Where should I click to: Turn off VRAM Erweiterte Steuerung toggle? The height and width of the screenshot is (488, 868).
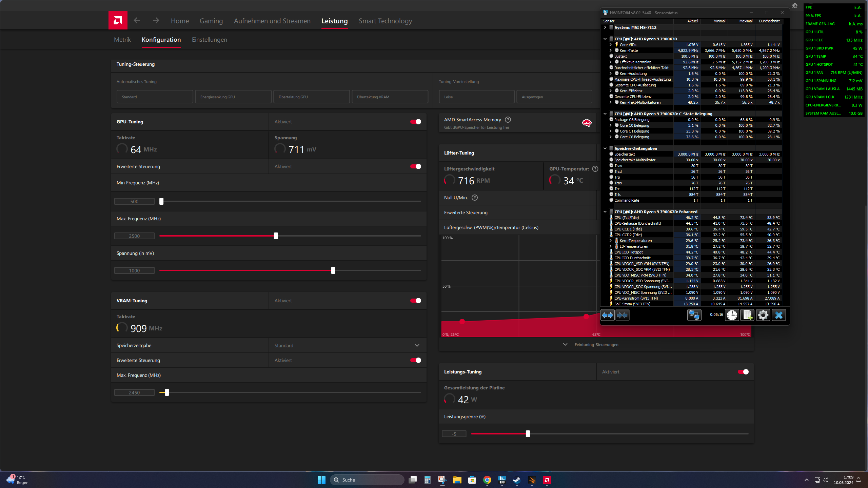coord(416,360)
